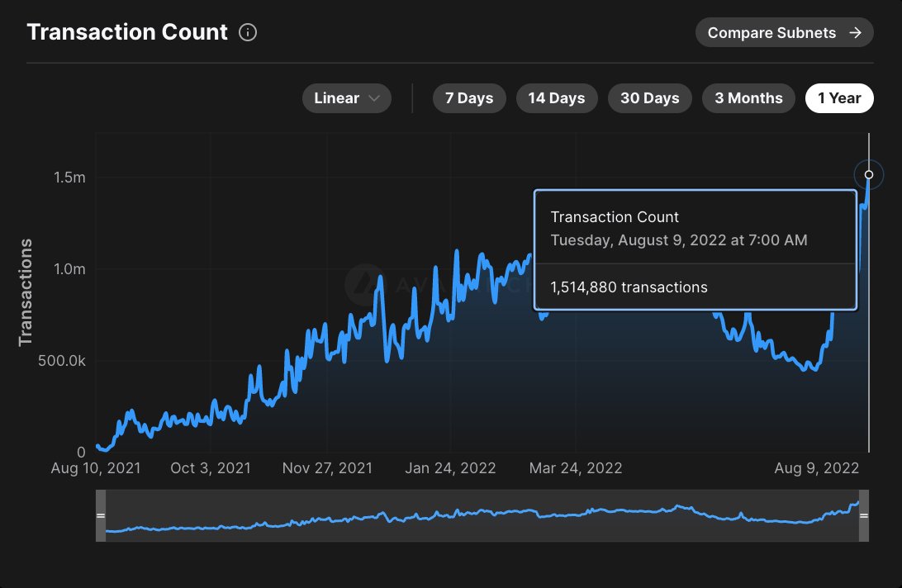902x588 pixels.
Task: Switch to the 3 Months view
Action: click(748, 97)
